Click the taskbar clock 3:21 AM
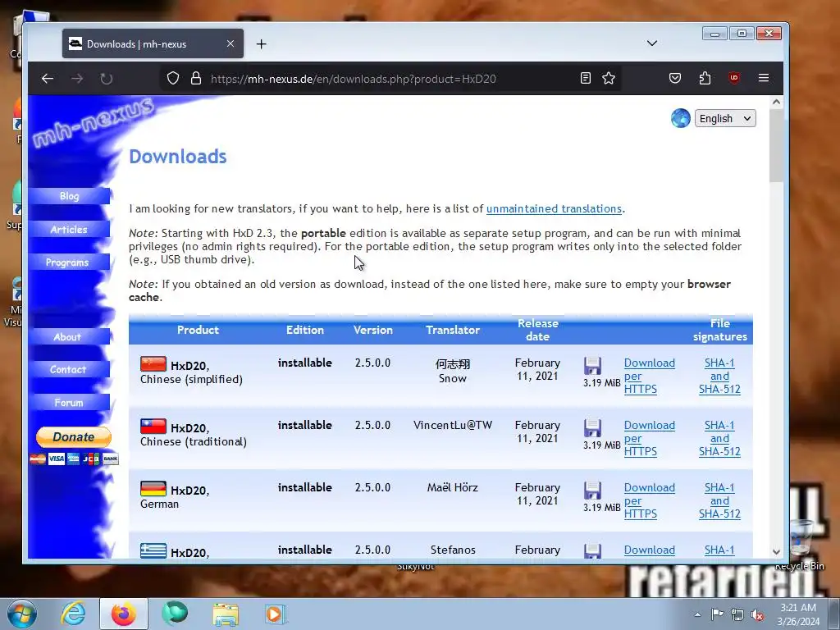This screenshot has height=630, width=840. point(798,608)
